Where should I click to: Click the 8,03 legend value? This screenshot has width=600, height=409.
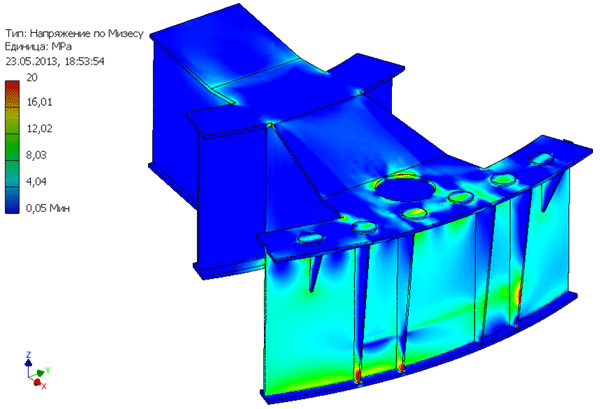point(36,154)
